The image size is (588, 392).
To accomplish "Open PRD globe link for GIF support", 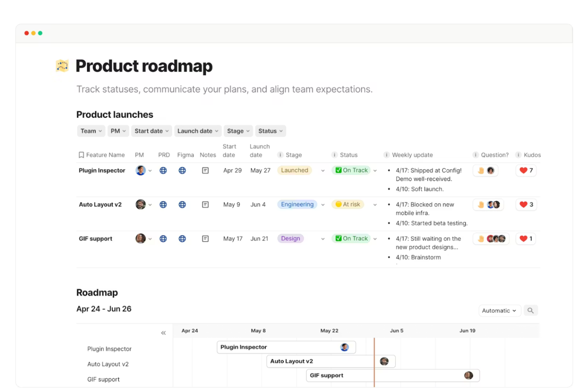I will click(x=163, y=239).
